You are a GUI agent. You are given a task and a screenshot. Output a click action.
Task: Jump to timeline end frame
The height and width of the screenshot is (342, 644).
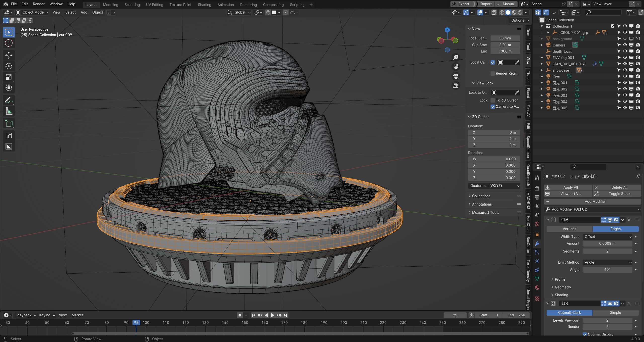(285, 315)
